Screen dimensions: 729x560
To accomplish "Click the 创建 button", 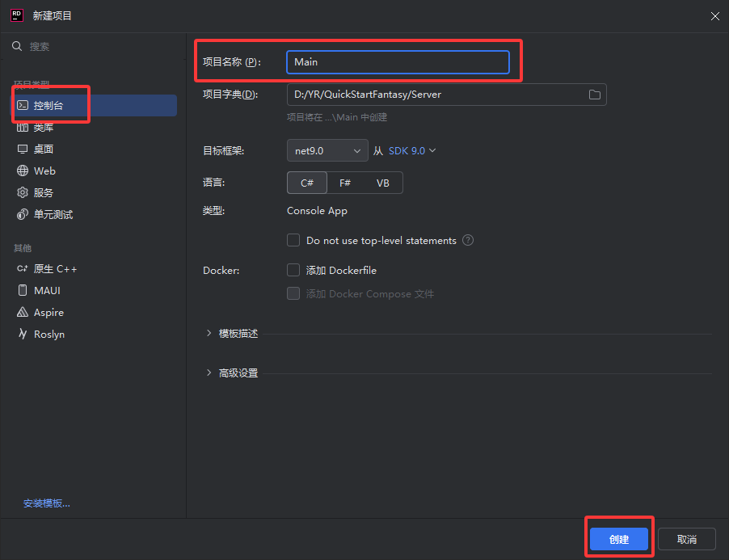I will tap(619, 539).
